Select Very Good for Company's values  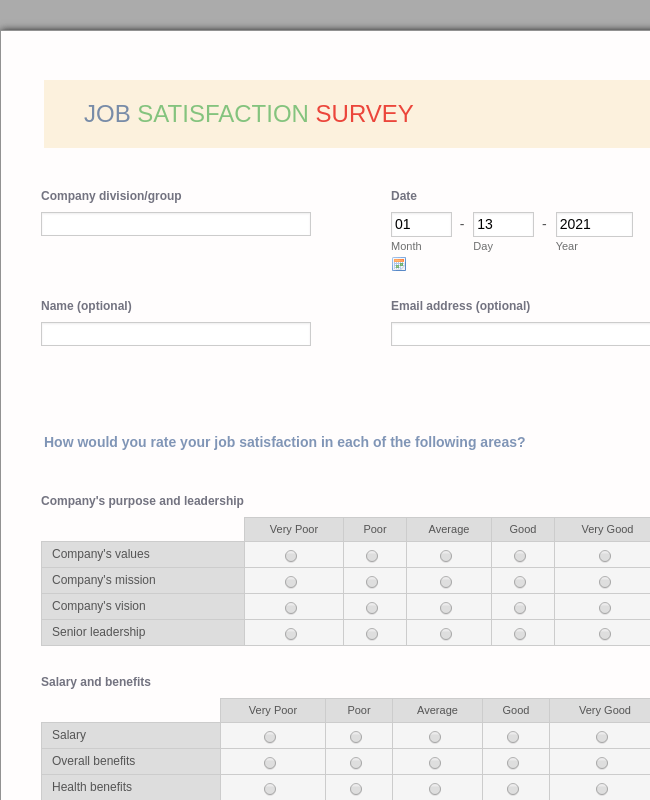pyautogui.click(x=604, y=555)
